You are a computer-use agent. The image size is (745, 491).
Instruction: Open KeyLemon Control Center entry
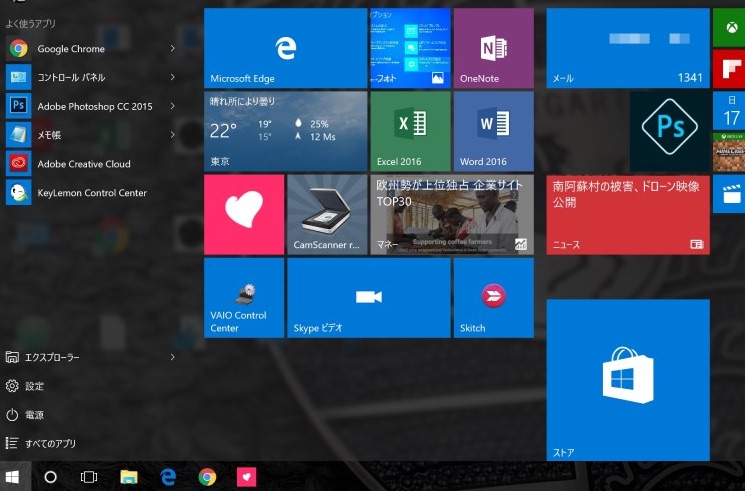90,193
